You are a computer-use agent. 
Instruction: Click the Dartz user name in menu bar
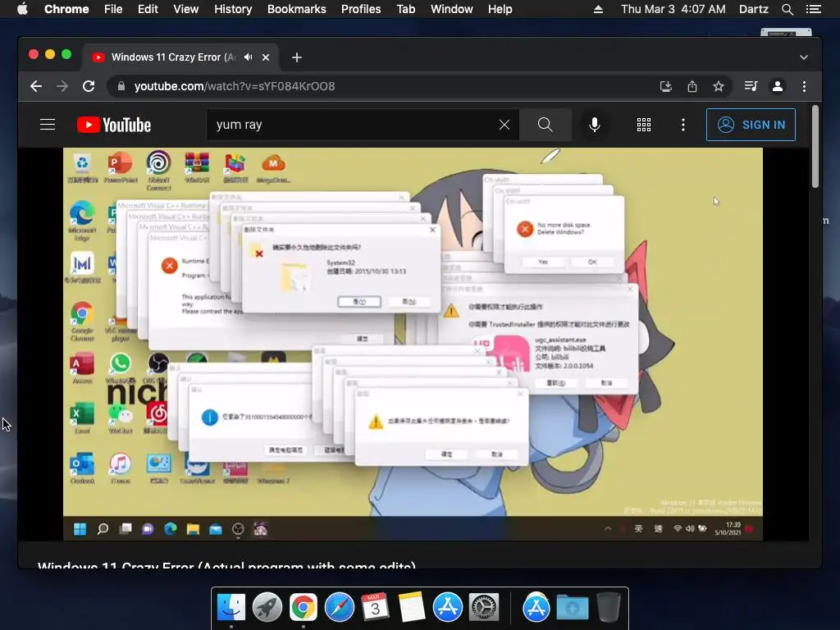753,9
